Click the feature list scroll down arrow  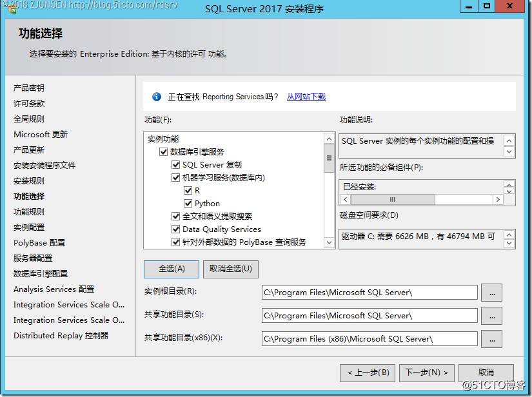329,242
